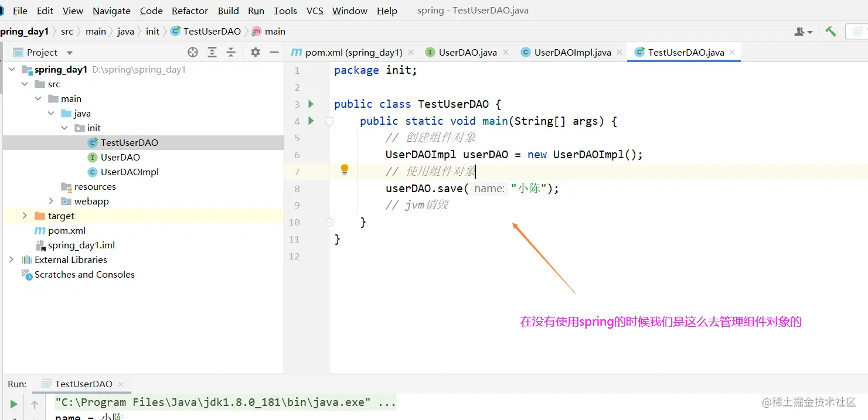Click the Collapse All icon in Project panel

click(231, 52)
